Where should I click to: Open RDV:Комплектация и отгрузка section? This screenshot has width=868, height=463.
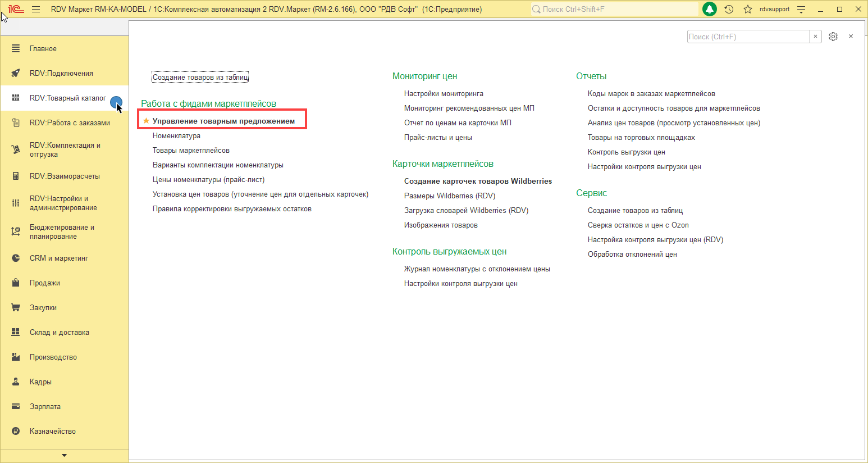pos(65,149)
